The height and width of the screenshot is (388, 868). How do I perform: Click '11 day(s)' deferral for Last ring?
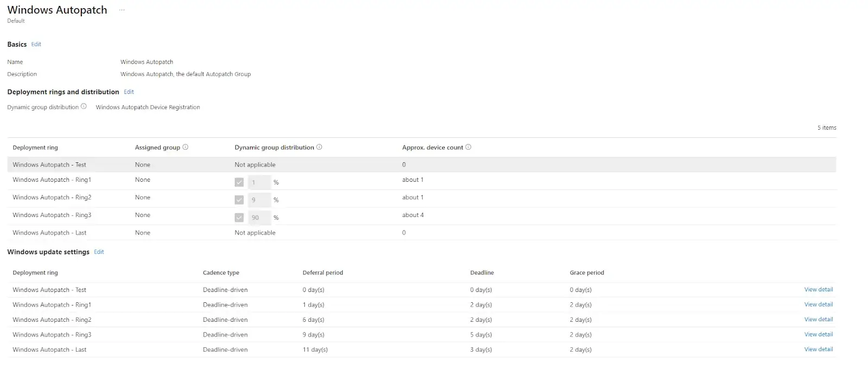[x=315, y=350]
